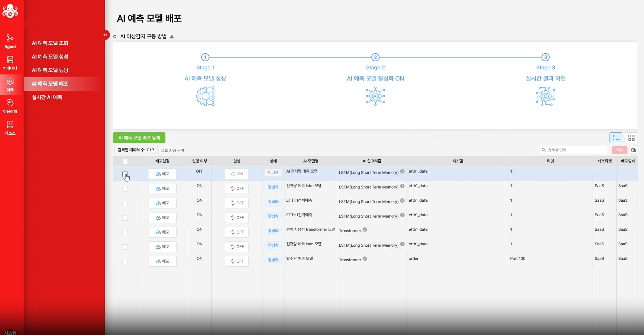The image size is (644, 335).
Task: Select the 예측 sidebar section
Action: point(10,85)
